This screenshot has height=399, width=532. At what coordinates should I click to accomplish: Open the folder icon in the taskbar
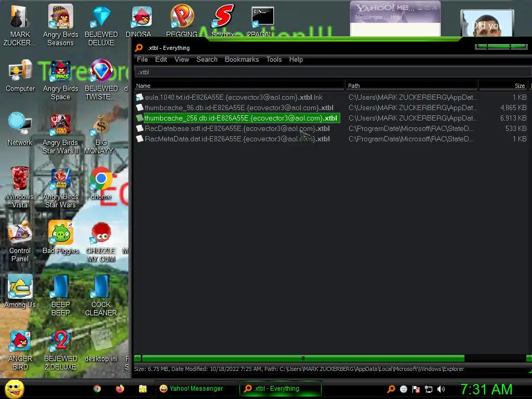coord(142,389)
